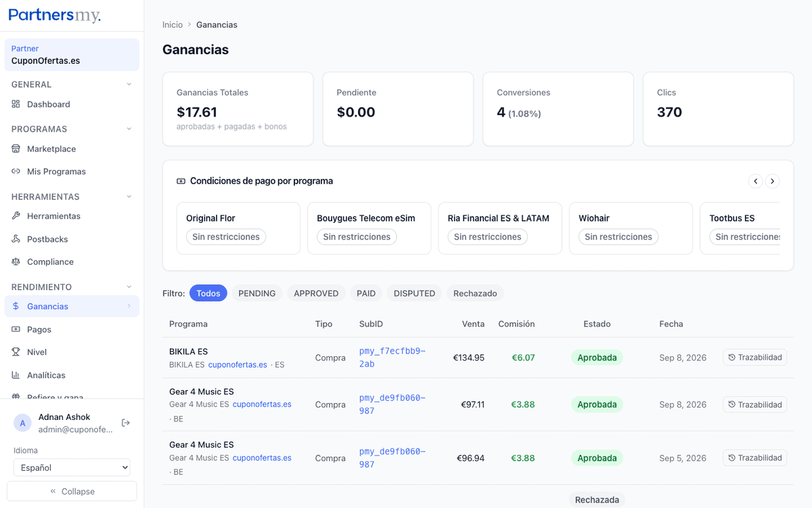Click the Marketplace store icon
This screenshot has width=812, height=508.
point(16,149)
